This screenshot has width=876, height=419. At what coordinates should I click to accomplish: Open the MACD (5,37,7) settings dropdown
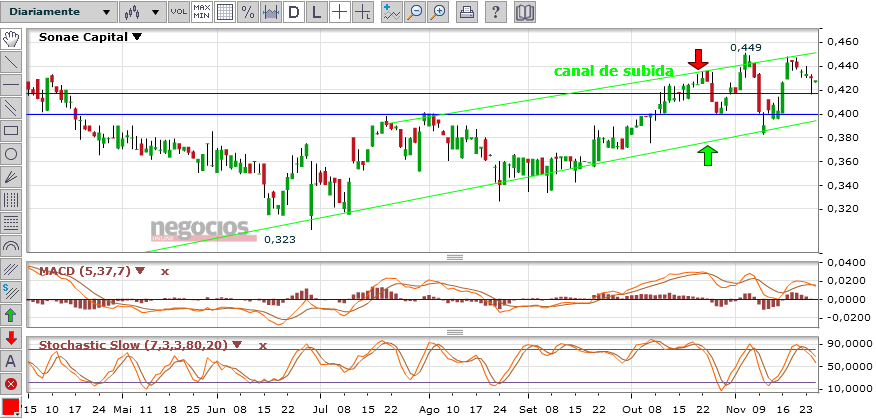[139, 271]
